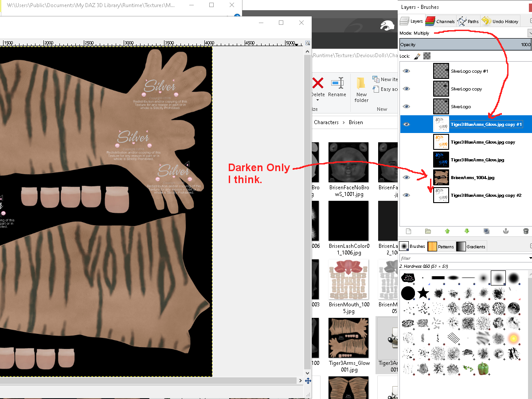
Task: Click the Rename icon in Explorer ribbon
Action: pos(337,83)
